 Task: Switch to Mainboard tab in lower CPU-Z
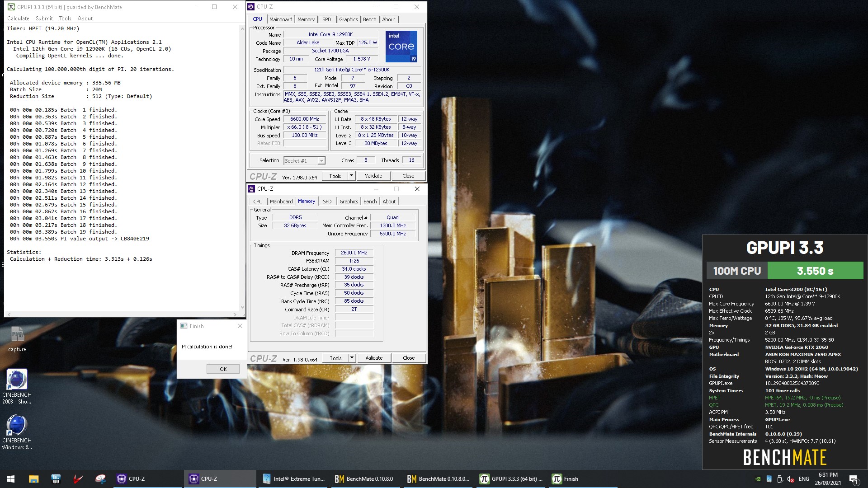click(x=281, y=202)
